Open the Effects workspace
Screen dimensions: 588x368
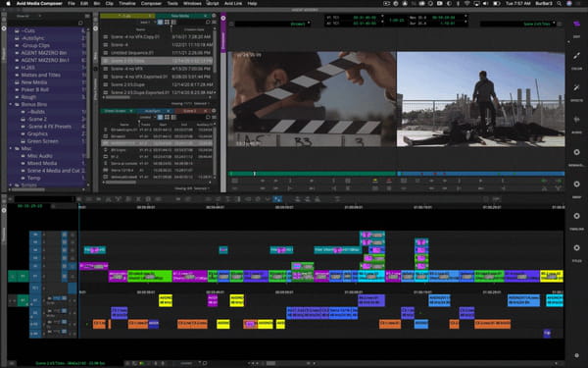point(577,88)
